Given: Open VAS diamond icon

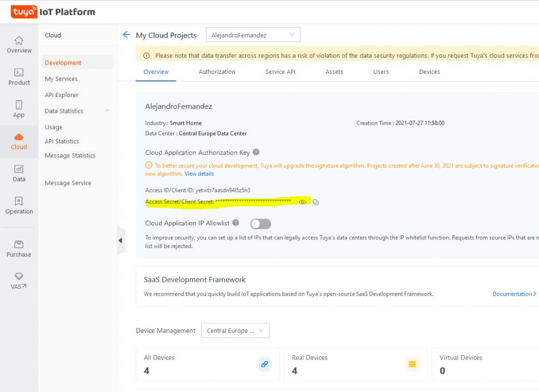Looking at the screenshot, I should [19, 276].
